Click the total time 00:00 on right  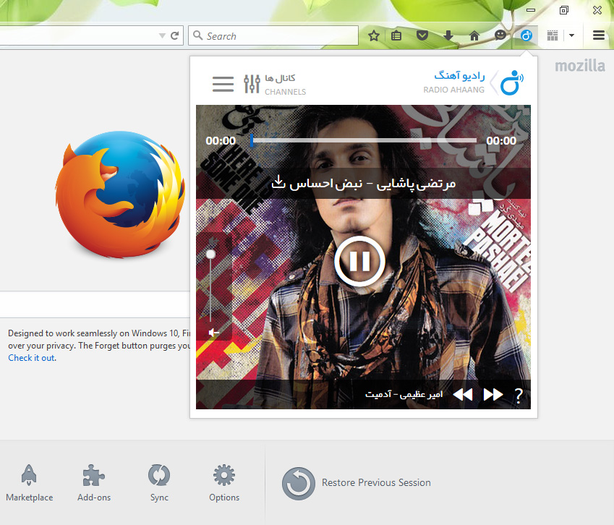coord(501,141)
